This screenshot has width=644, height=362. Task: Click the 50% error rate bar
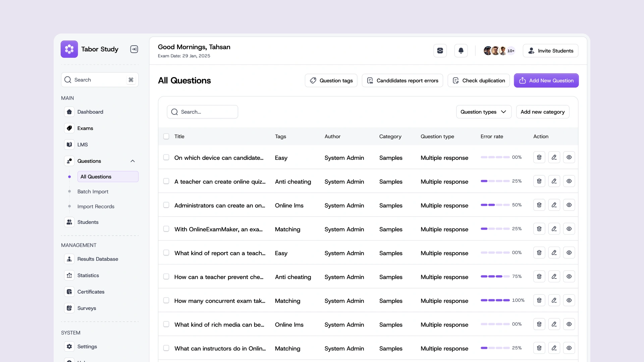click(x=495, y=205)
